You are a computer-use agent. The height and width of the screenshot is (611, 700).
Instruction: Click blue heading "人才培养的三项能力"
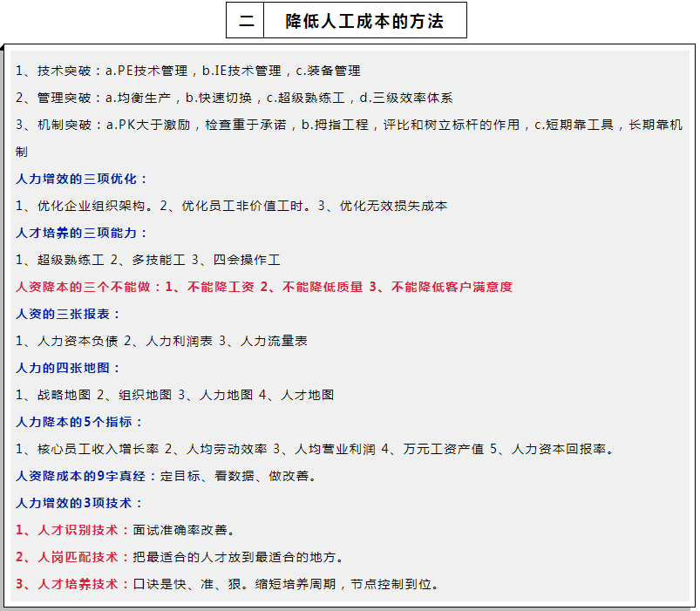click(82, 233)
